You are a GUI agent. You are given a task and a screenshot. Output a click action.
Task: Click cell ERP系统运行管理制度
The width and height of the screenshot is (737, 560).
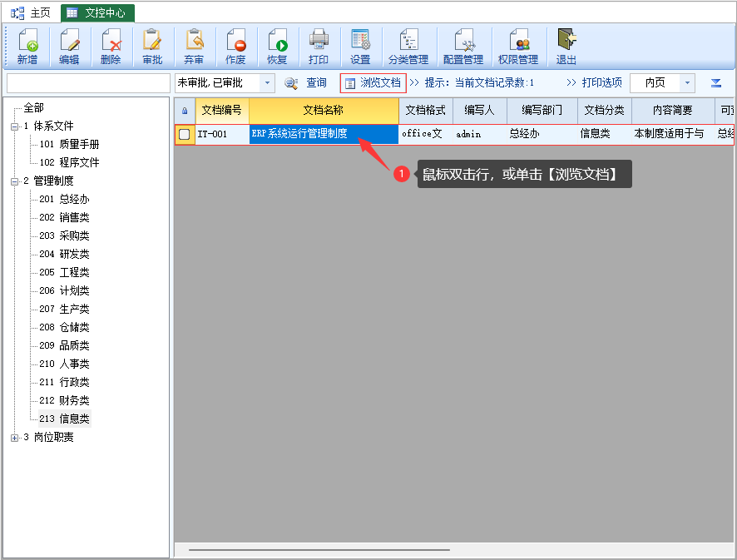(324, 134)
